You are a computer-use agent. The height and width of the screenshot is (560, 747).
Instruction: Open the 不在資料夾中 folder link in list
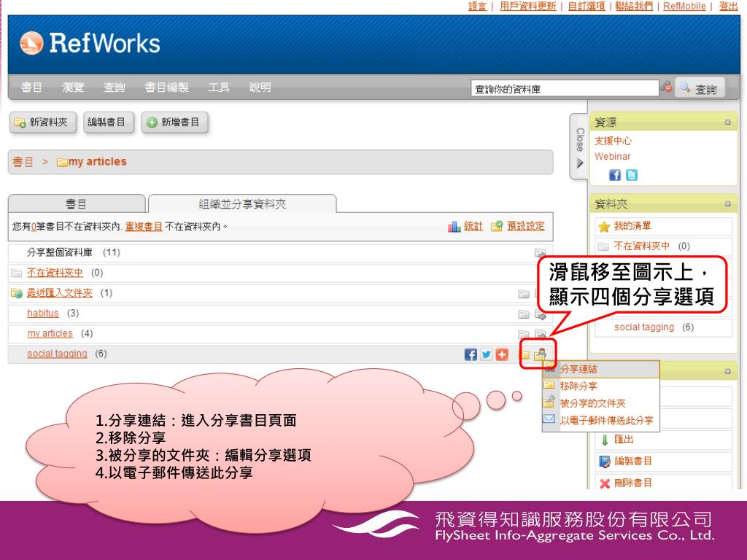point(55,273)
